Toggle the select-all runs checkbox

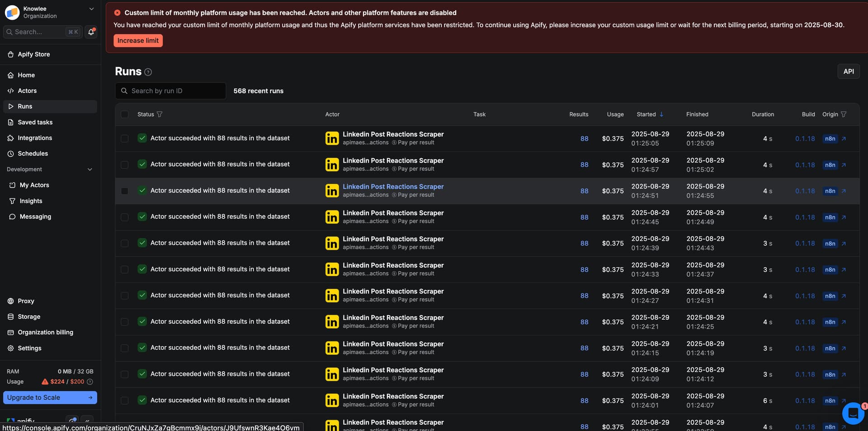(x=124, y=114)
